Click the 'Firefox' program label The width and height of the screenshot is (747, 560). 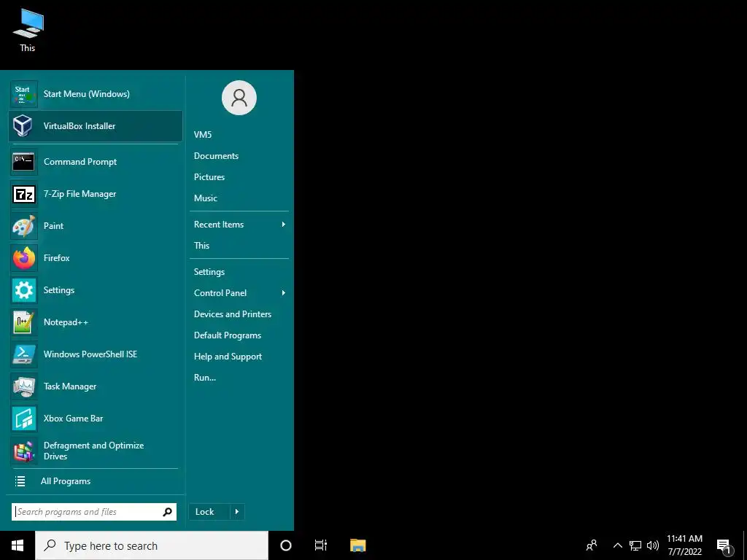point(57,258)
